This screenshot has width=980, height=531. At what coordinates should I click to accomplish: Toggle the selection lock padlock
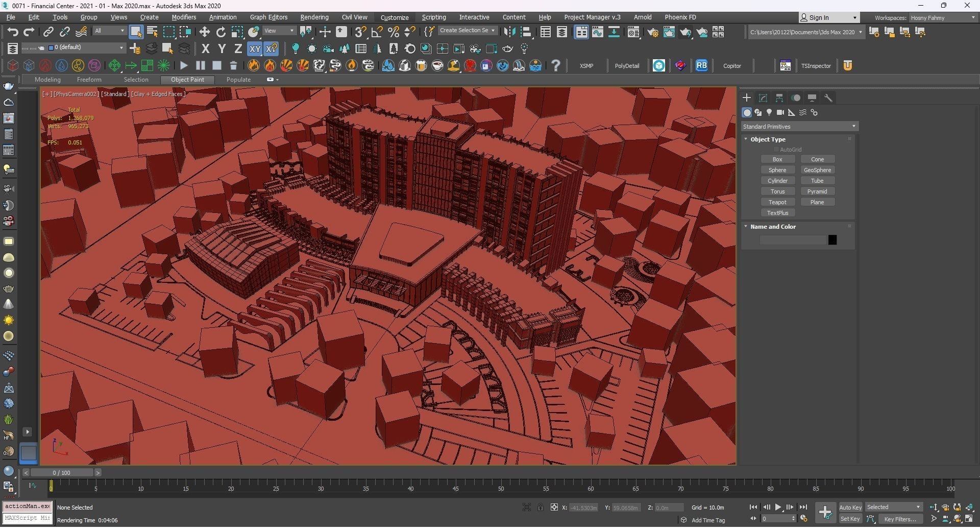click(x=540, y=508)
